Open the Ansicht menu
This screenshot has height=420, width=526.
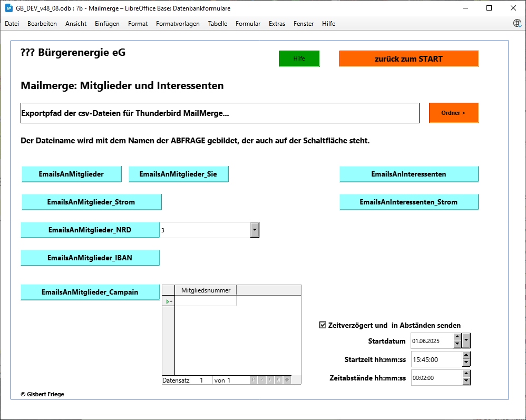76,24
